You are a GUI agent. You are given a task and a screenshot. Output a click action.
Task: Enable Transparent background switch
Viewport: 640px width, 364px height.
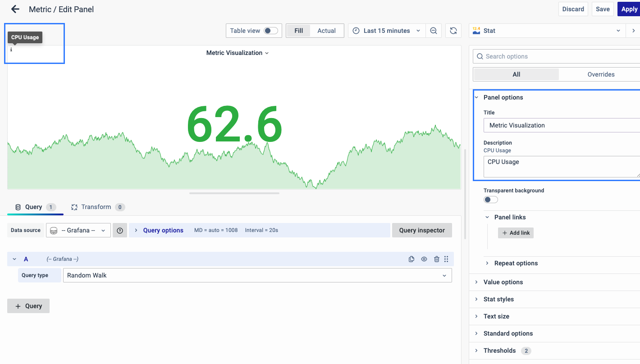[491, 200]
